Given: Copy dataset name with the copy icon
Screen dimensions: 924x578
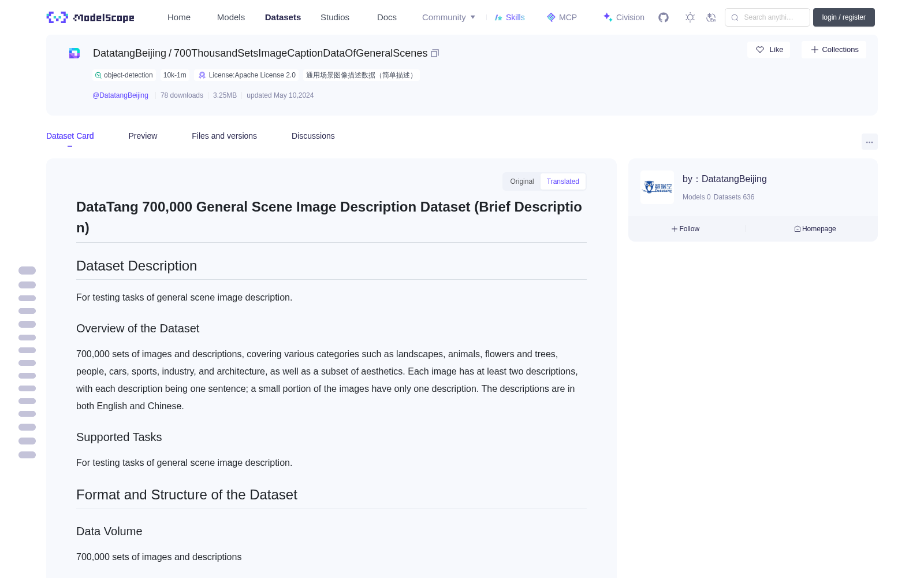Looking at the screenshot, I should pos(435,53).
